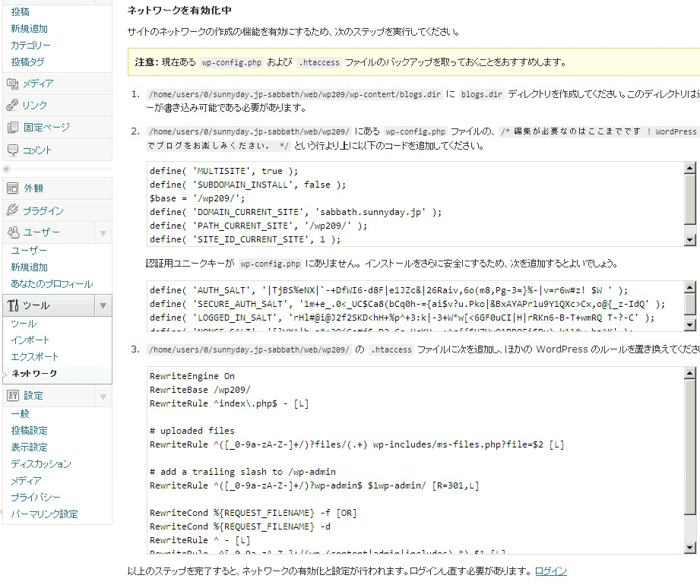Click inside the AUTH_SALT keys textarea
The image size is (700, 588).
[x=410, y=306]
